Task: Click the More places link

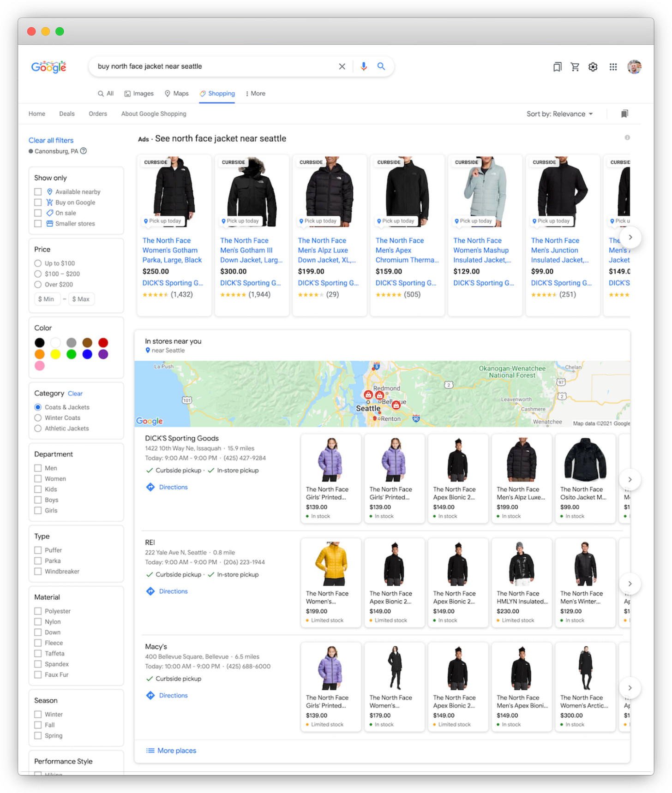Action: pos(177,751)
